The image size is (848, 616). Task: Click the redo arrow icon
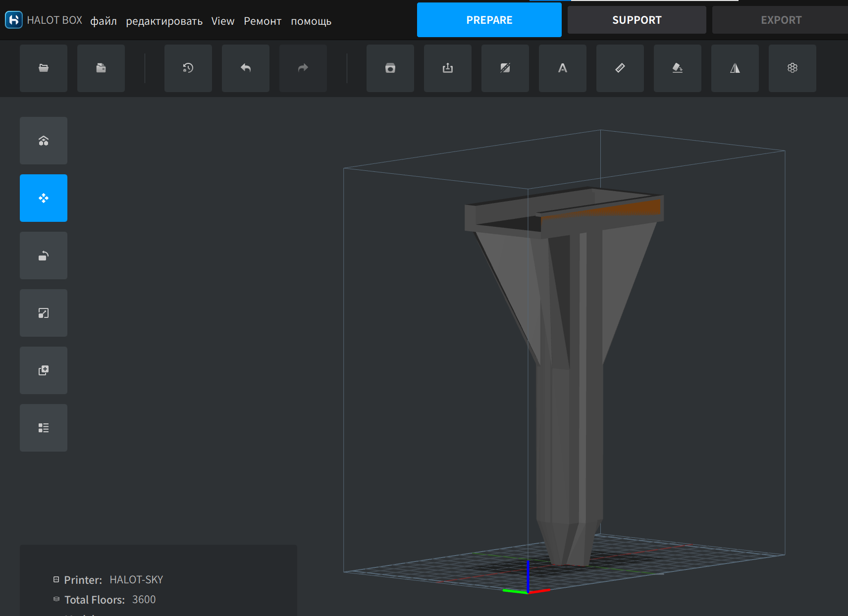(303, 68)
